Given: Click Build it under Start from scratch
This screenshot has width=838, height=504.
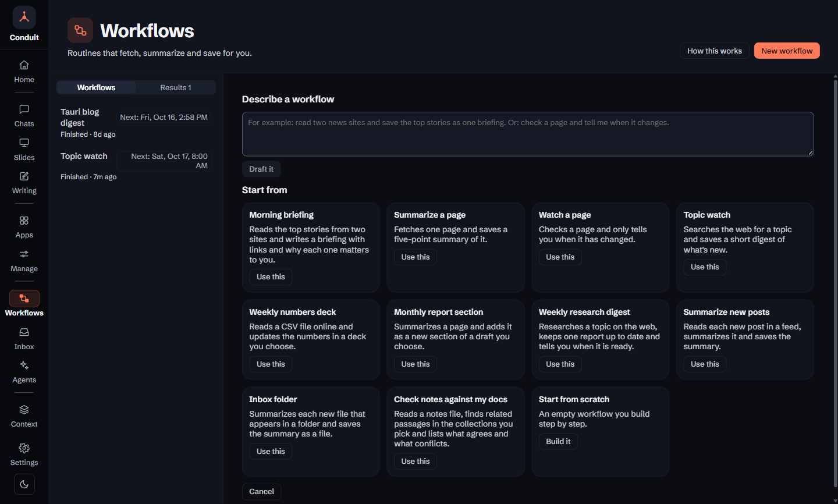Looking at the screenshot, I should click(558, 442).
